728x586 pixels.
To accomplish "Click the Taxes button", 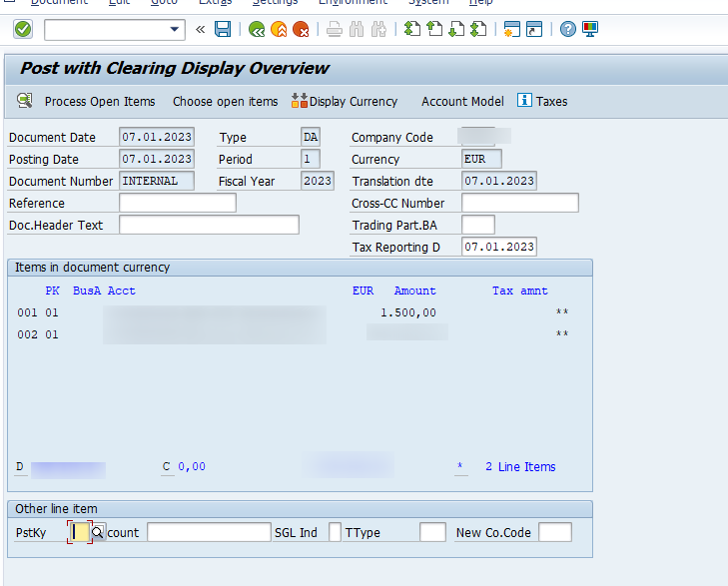I will [x=542, y=101].
